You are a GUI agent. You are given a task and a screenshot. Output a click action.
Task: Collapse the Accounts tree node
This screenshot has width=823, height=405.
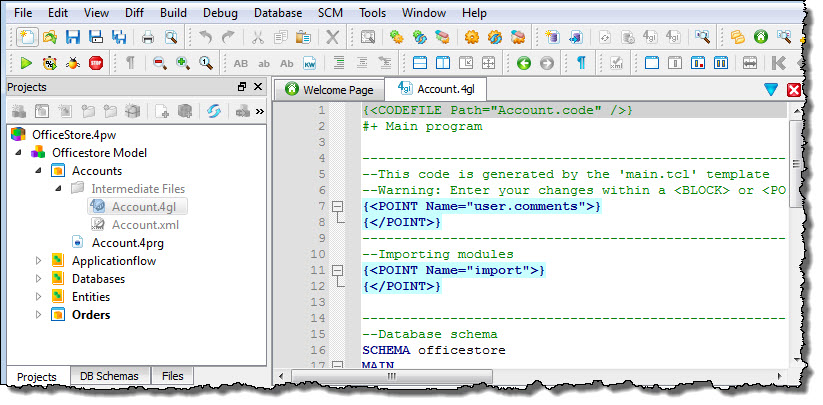click(40, 171)
